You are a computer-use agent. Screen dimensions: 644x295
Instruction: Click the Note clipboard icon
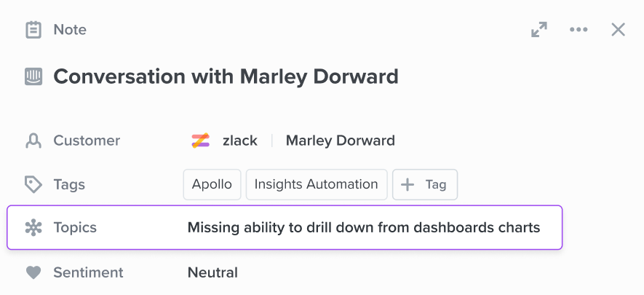[x=33, y=30]
